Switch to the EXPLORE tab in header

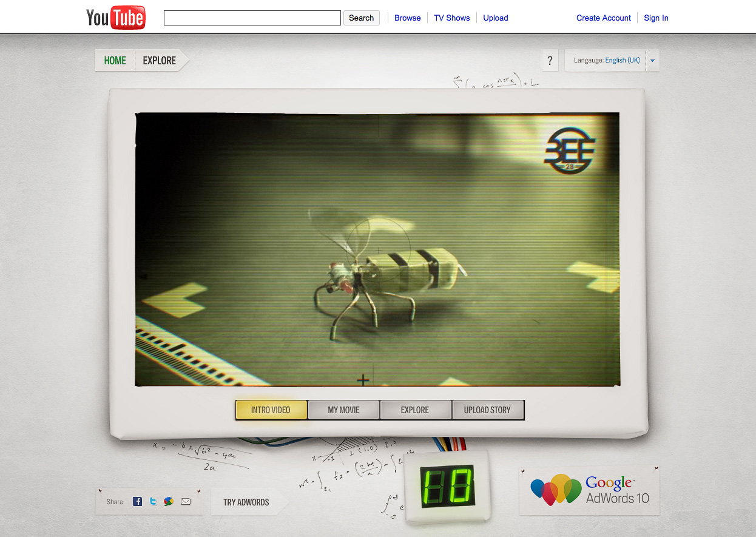coord(160,60)
